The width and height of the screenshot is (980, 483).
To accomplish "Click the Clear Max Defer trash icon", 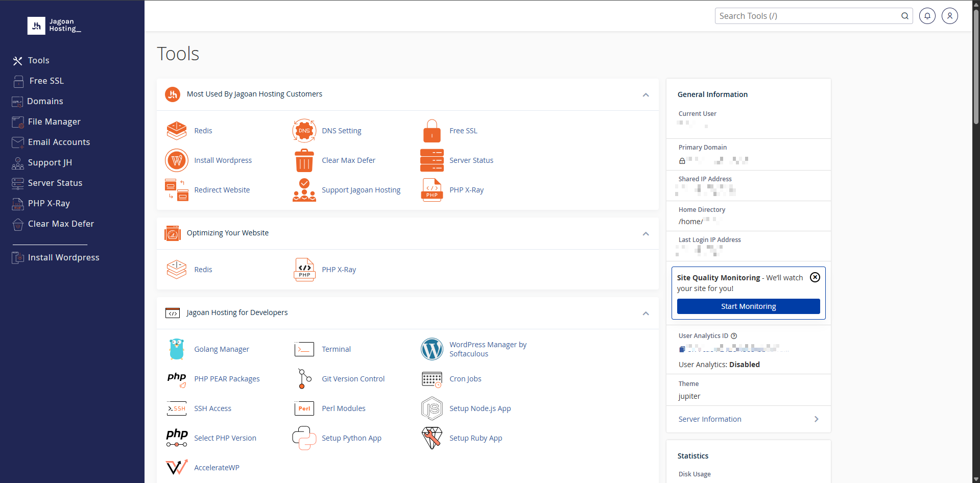I will point(304,160).
